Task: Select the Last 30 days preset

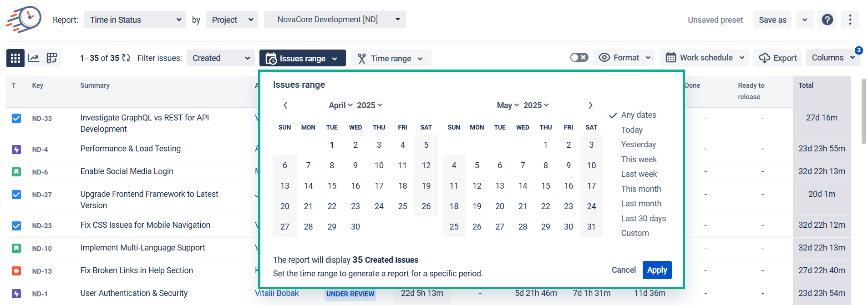Action: coord(643,219)
